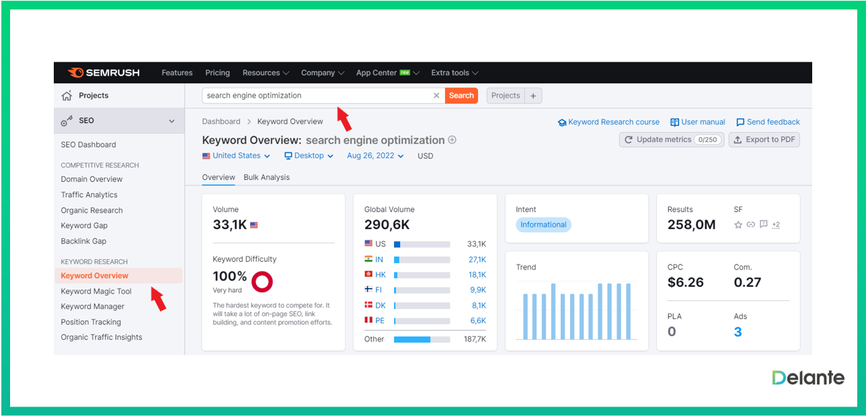Open Keyword Manager in the sidebar
The image size is (868, 416).
tap(93, 306)
